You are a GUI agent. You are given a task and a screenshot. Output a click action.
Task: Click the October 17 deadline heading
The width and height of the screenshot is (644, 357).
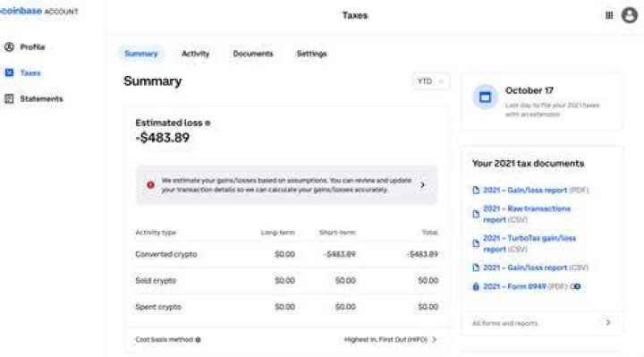pos(529,90)
